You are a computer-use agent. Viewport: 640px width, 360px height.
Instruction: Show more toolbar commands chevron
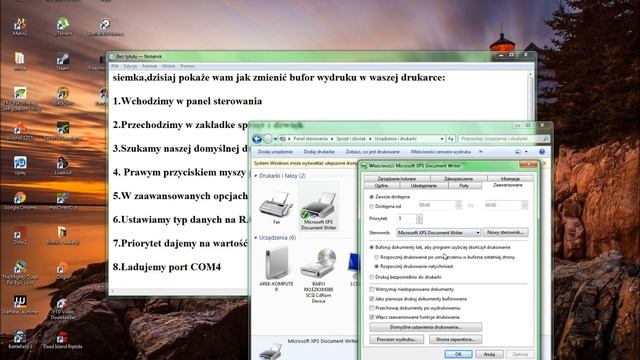481,151
